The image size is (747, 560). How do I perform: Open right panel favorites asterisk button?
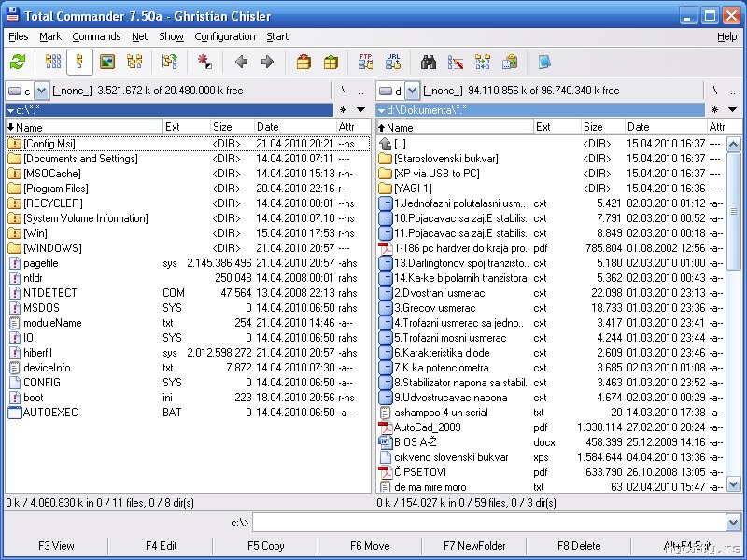click(x=714, y=110)
